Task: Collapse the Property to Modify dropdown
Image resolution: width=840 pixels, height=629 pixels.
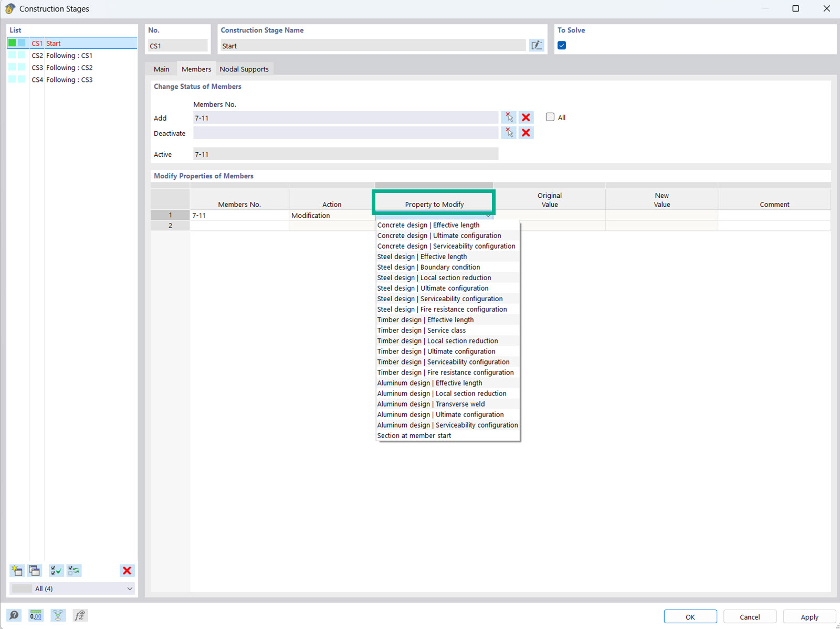Action: pyautogui.click(x=488, y=215)
